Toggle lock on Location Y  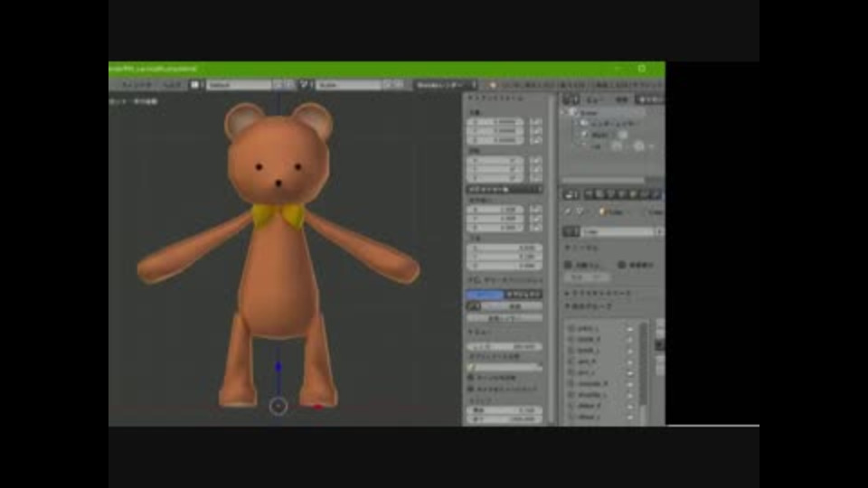(x=535, y=130)
